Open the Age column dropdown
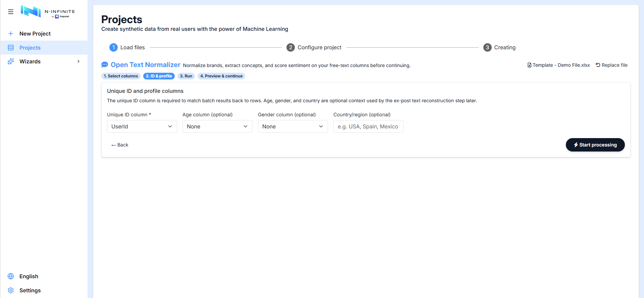This screenshot has width=644, height=298. 217,126
